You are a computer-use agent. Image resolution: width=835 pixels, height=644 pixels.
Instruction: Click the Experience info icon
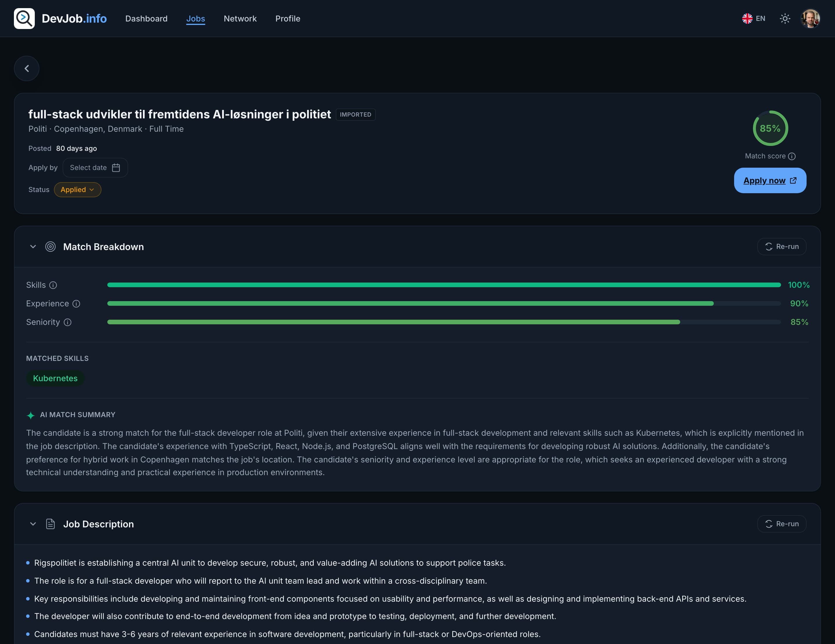[77, 304]
